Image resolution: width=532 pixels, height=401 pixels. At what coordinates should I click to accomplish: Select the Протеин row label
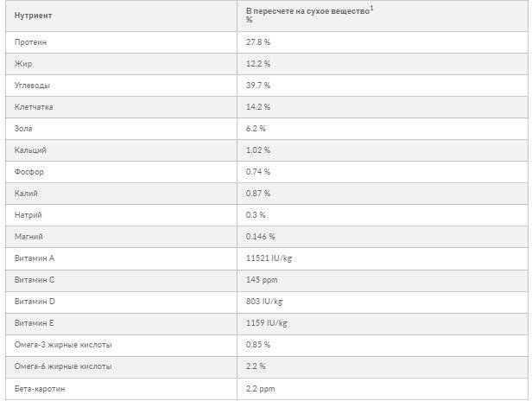30,42
